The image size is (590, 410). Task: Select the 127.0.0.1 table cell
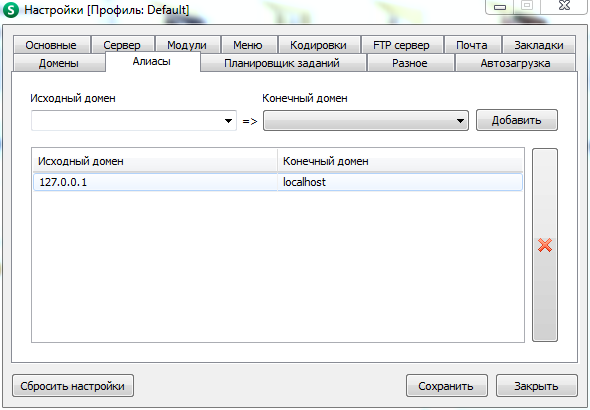coord(155,182)
